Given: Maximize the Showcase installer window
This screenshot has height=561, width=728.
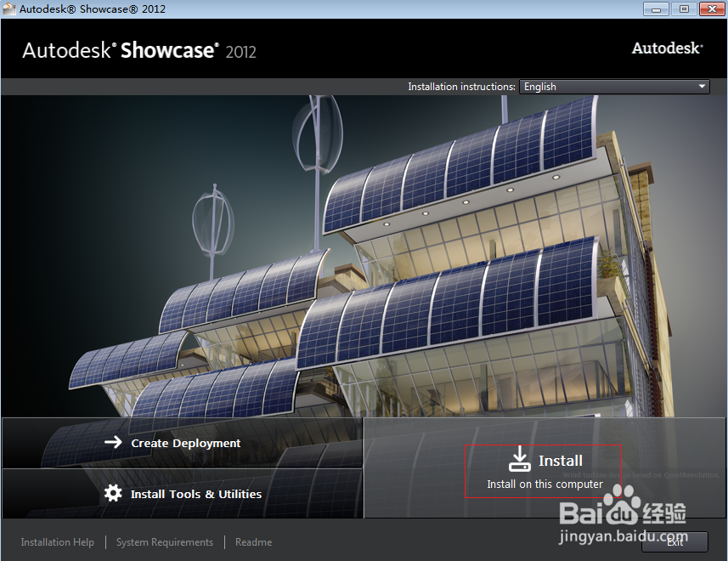Looking at the screenshot, I should 684,8.
